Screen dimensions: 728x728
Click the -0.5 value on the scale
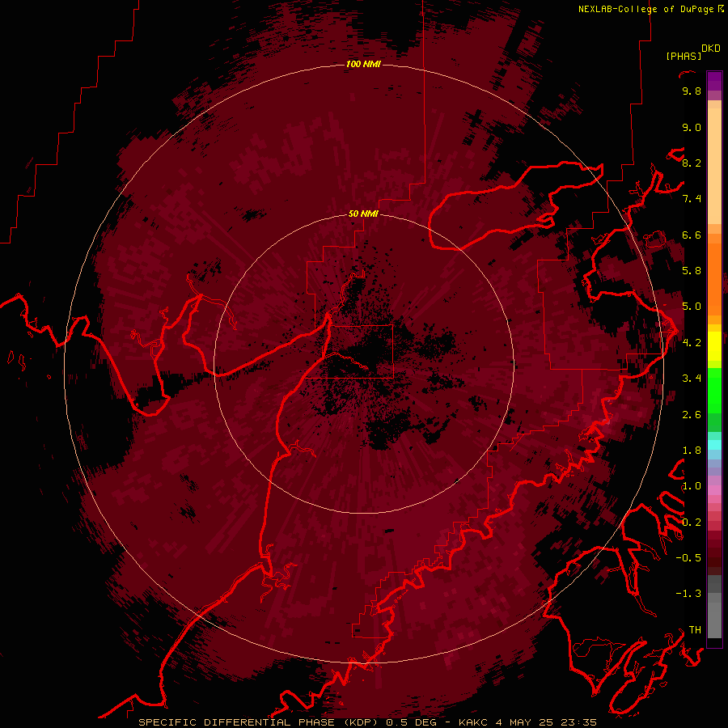(x=688, y=558)
